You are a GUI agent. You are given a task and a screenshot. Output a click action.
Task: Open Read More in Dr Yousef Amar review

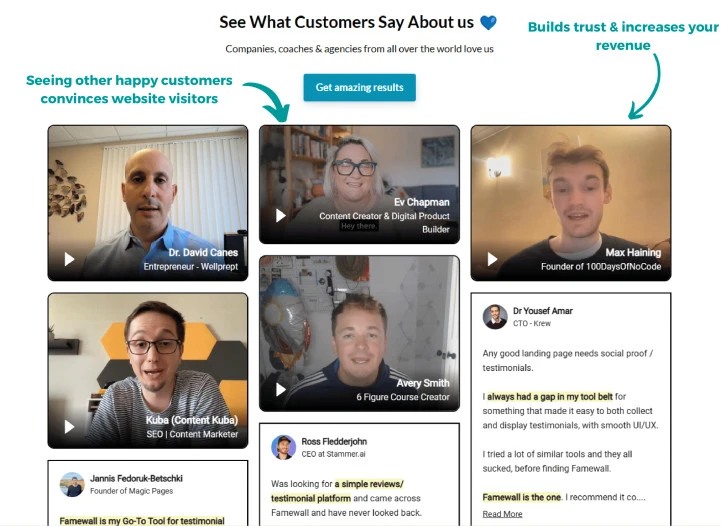point(502,514)
